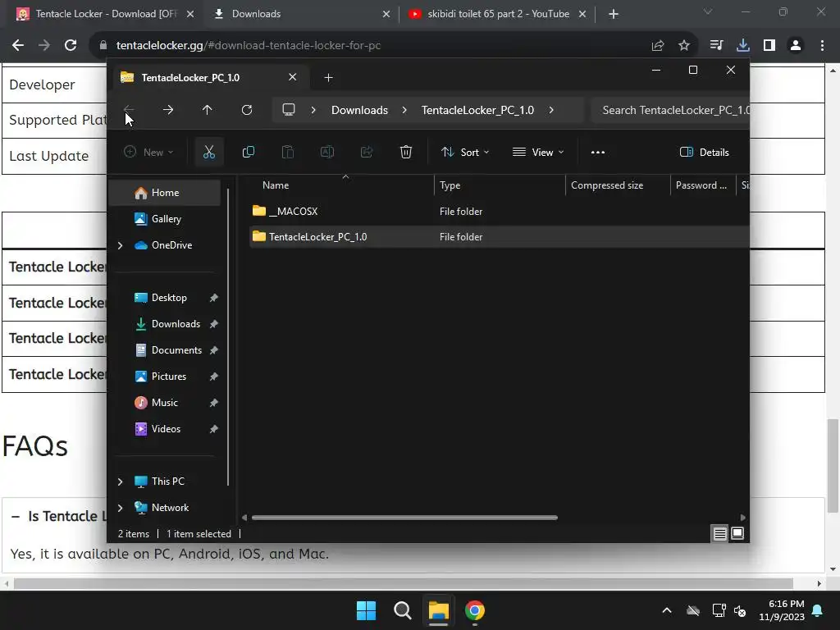Open Gallery in navigation pane
Screen dimensions: 840x630
pos(165,219)
